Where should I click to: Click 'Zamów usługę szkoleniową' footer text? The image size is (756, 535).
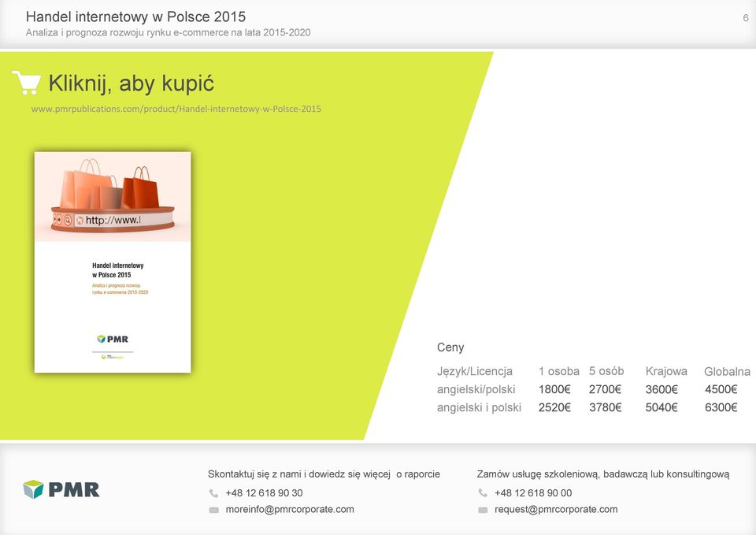pos(536,474)
